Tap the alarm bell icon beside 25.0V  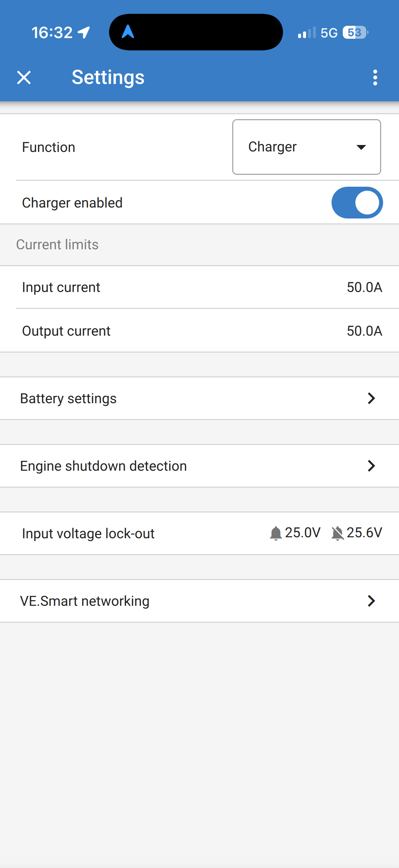point(276,533)
